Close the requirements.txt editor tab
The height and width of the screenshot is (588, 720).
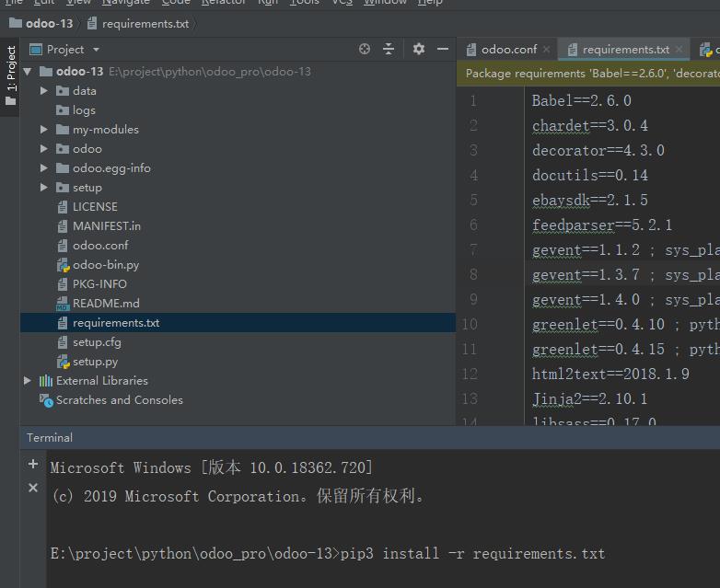tap(679, 49)
